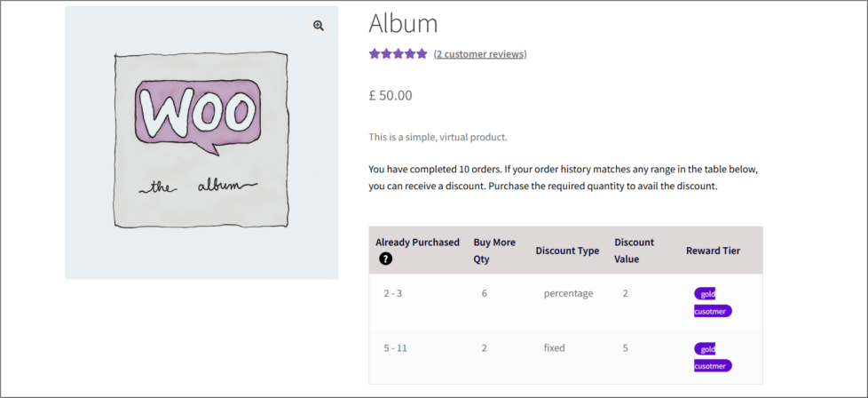Image resolution: width=868 pixels, height=398 pixels.
Task: Click the five-star rating icons
Action: click(x=398, y=54)
